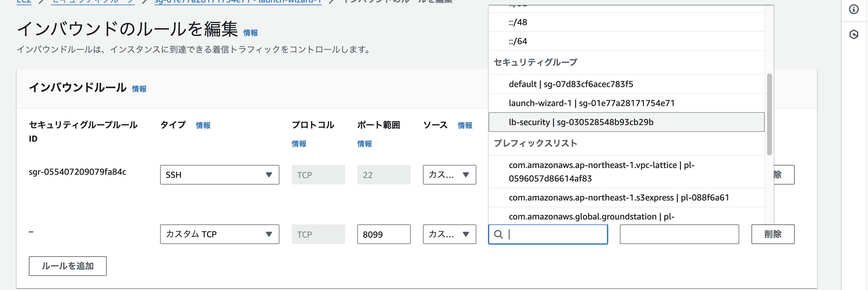Viewport: 868px width, 290px height.
Task: Open the source dropdown in the 8099 row
Action: click(449, 234)
